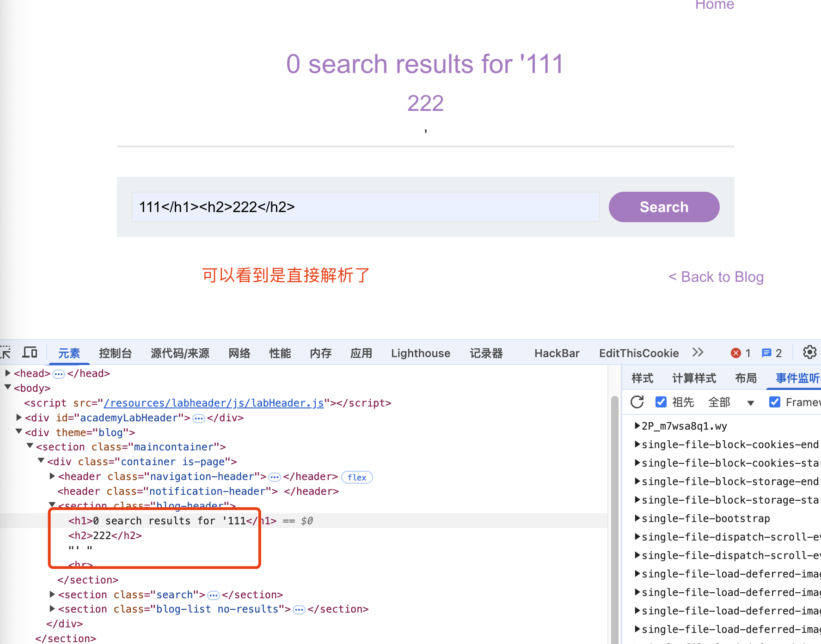Refresh the event listeners list

click(x=637, y=402)
